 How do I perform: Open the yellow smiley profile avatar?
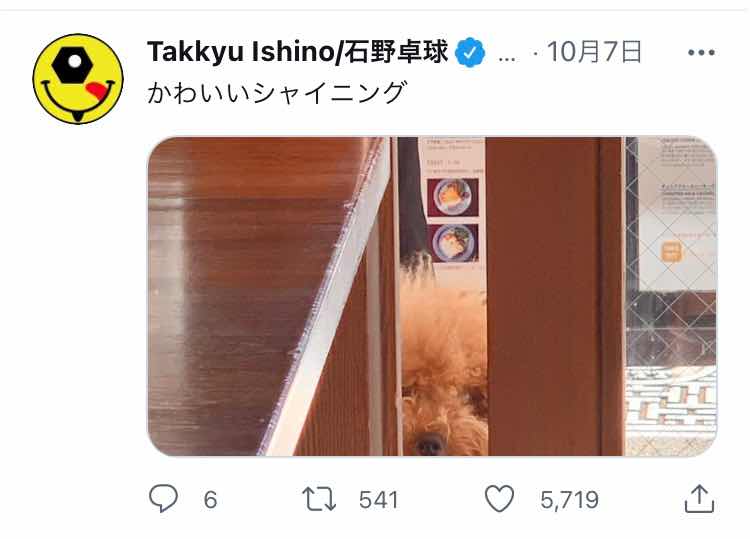click(77, 79)
